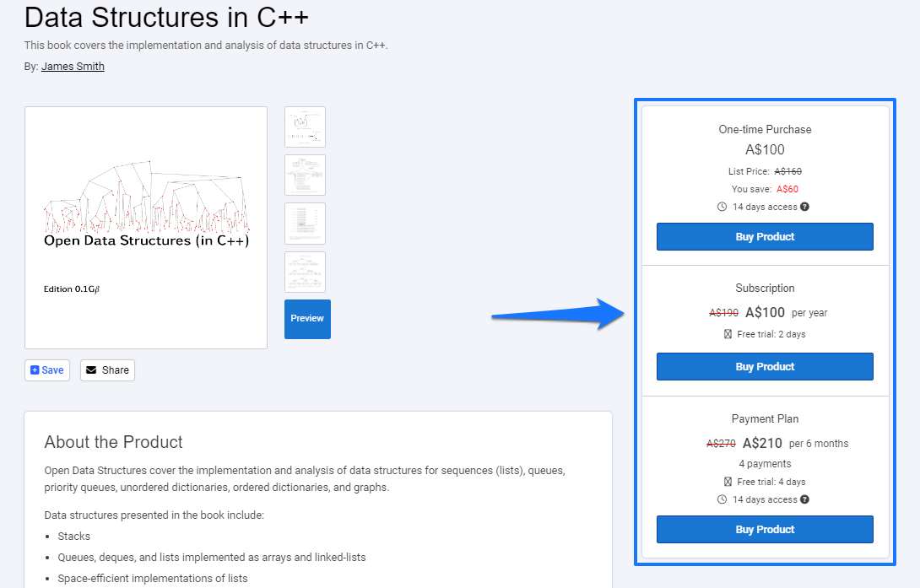Click the help icon beside One-time Purchase access
The height and width of the screenshot is (588, 920).
coord(804,207)
